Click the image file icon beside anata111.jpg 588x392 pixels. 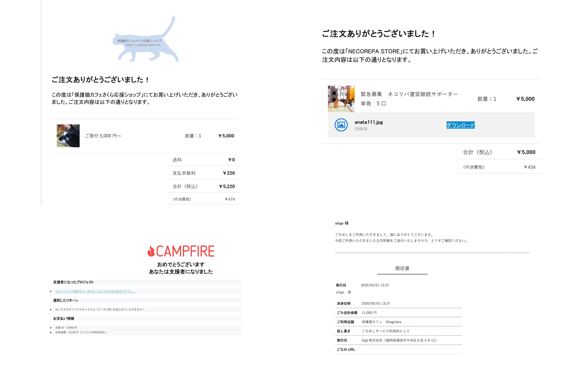tap(341, 125)
